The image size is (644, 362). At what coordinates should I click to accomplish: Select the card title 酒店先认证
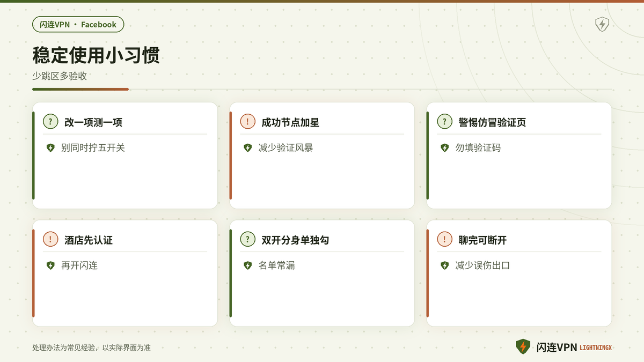[x=89, y=240]
